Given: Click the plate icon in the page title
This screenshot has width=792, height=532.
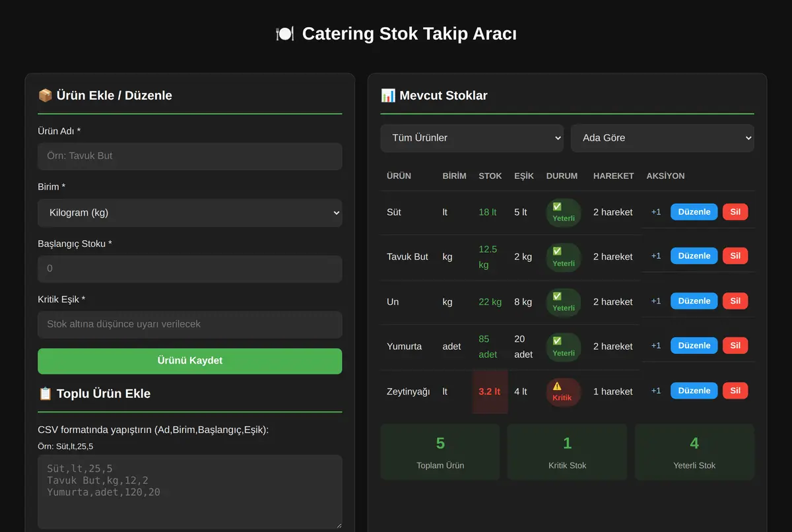Looking at the screenshot, I should [x=284, y=34].
